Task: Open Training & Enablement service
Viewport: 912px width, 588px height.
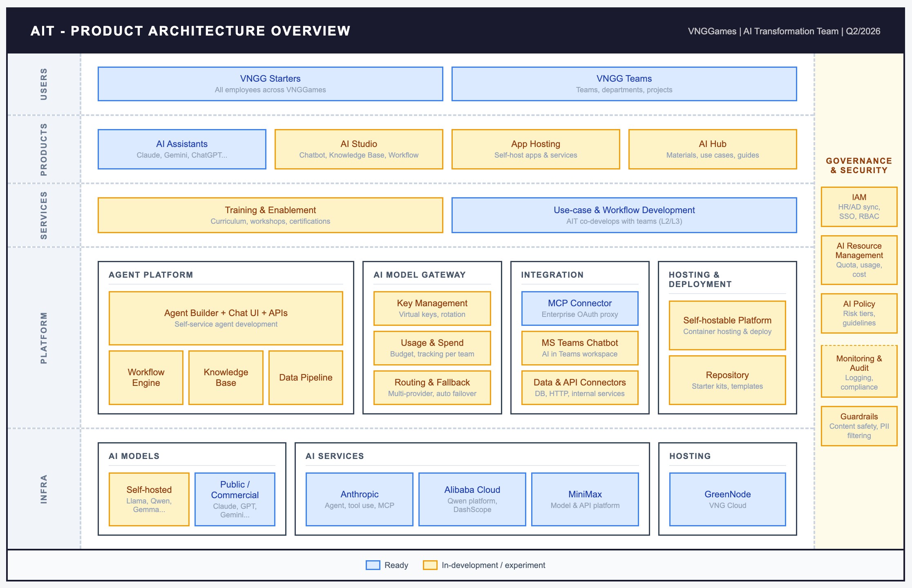Action: (x=270, y=215)
